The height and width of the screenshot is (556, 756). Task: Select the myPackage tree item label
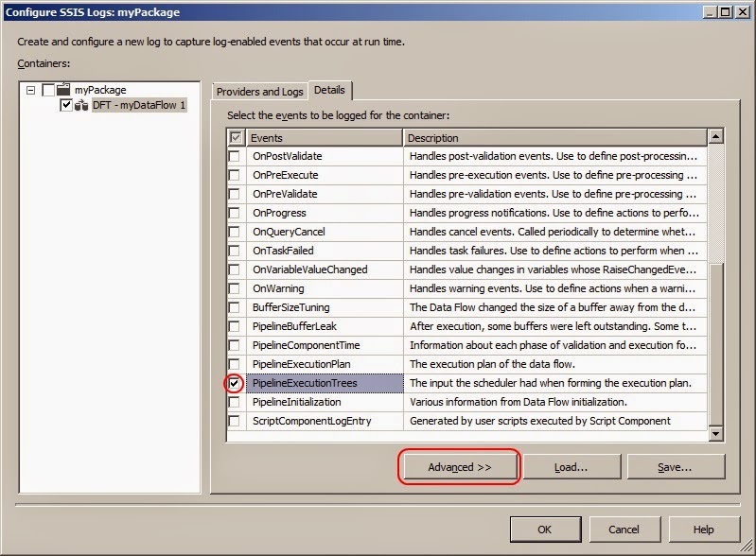(x=100, y=90)
